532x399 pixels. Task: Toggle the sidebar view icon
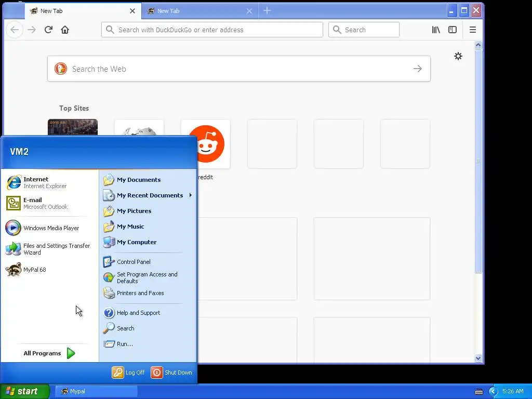click(x=453, y=30)
